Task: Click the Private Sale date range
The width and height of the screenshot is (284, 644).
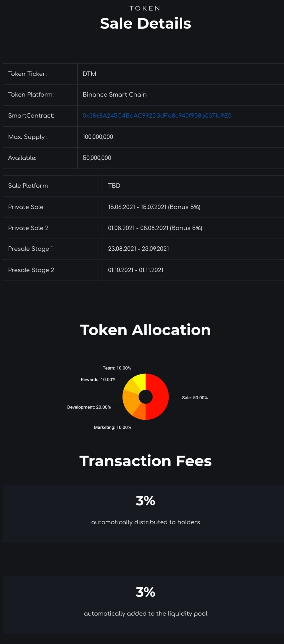Action: tap(154, 207)
